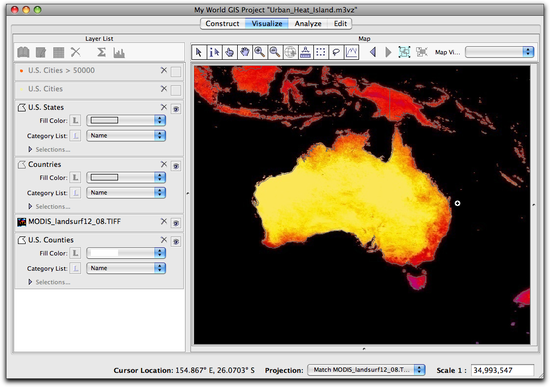The height and width of the screenshot is (387, 550).
Task: Open U.S. Counties Fill Color dropdown
Action: click(126, 253)
